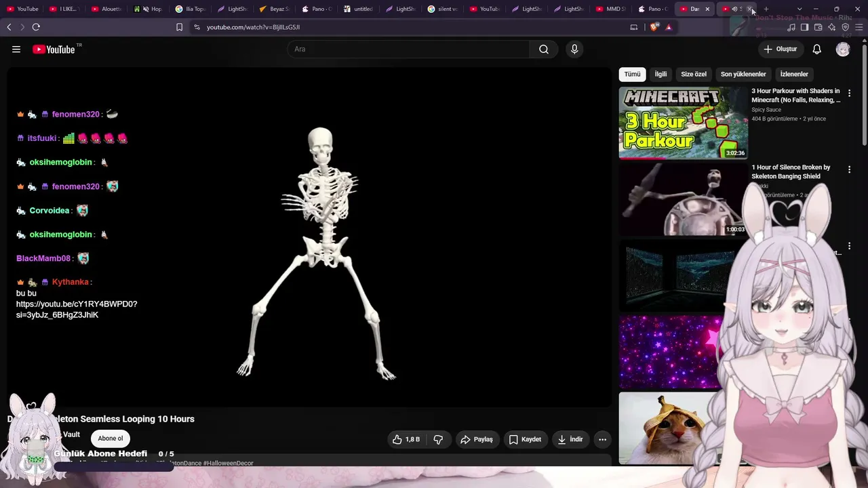Viewport: 868px width, 488px height.
Task: Click the Paylaş share button
Action: click(477, 439)
